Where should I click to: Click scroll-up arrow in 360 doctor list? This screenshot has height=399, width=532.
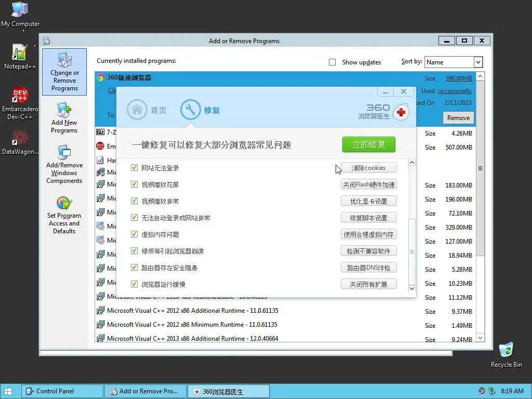tap(412, 163)
